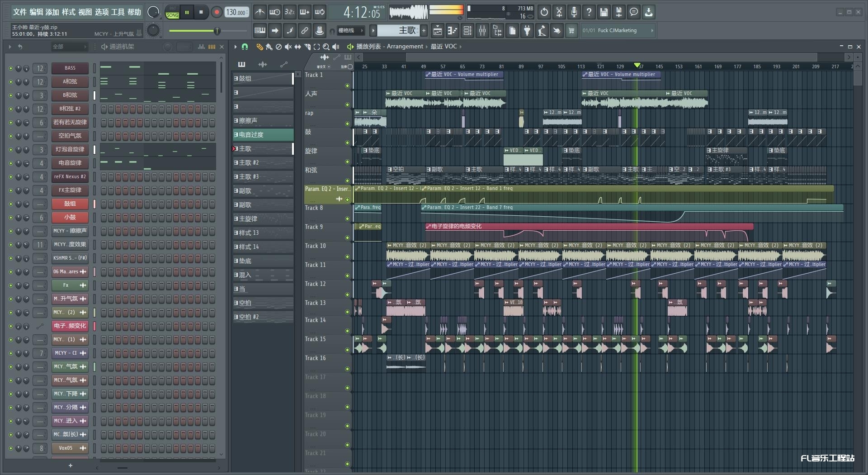868x475 pixels.
Task: Open the 文件 menu
Action: tap(19, 12)
